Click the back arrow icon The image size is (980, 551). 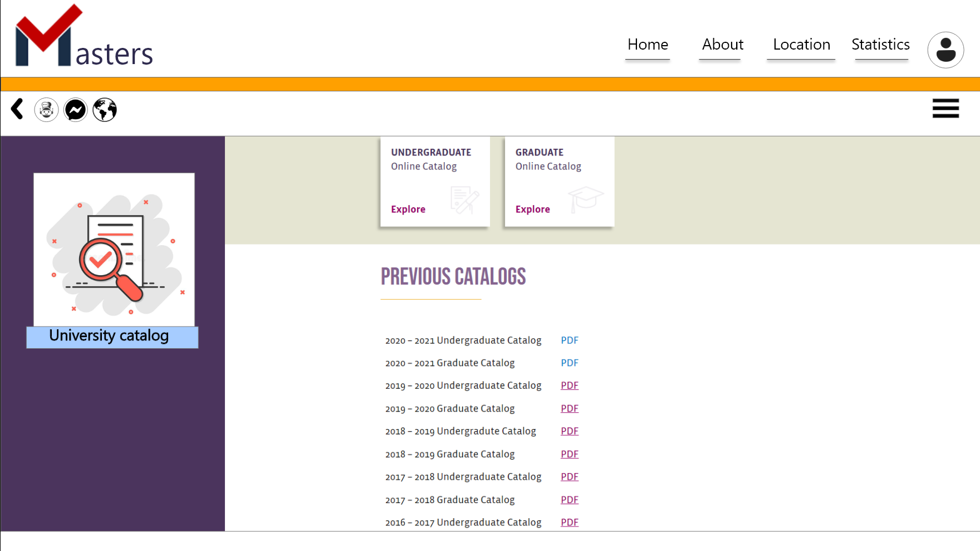[17, 109]
